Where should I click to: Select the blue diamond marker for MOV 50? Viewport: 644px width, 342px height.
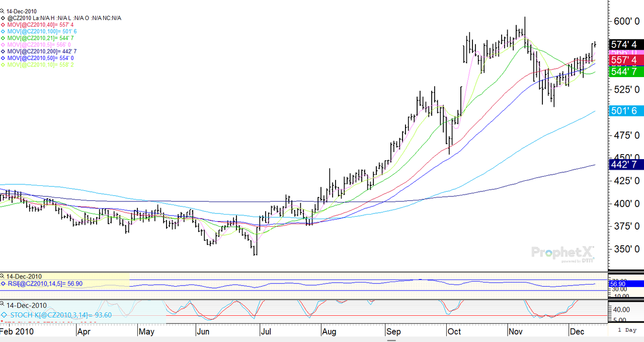(3, 58)
